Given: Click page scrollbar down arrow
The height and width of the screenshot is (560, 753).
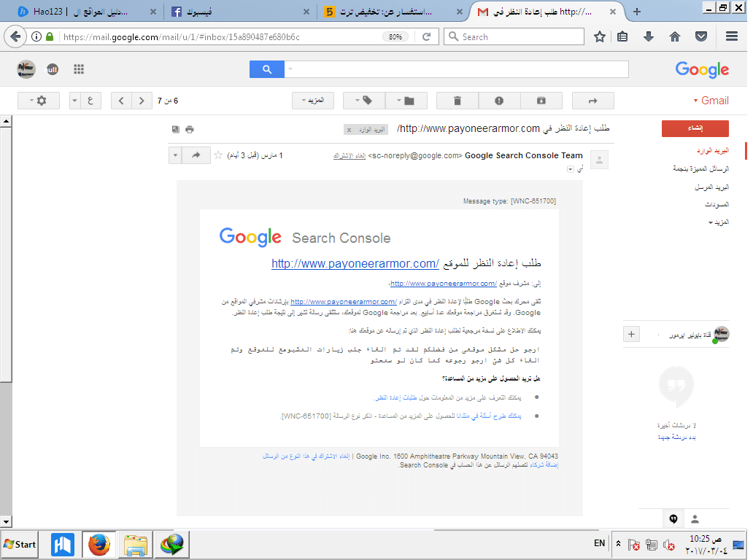Looking at the screenshot, I should coord(6,521).
